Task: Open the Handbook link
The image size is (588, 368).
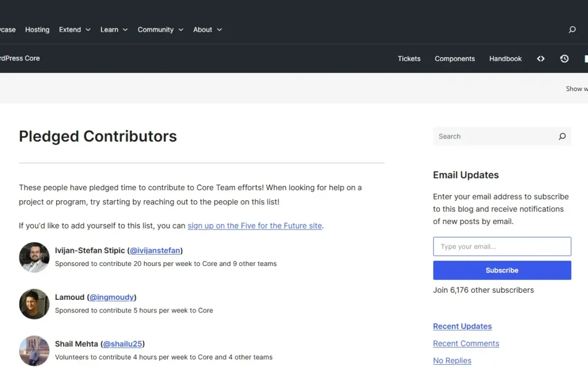Action: 505,58
